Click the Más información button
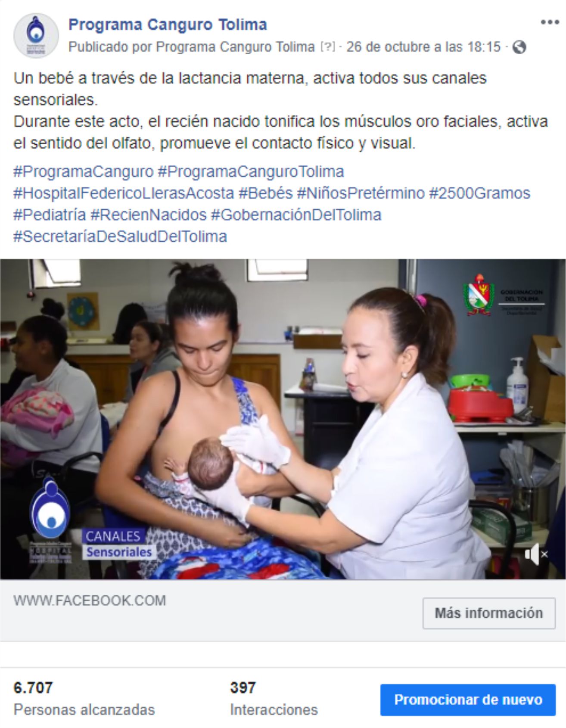Screen dimensions: 566x728 [x=489, y=613]
